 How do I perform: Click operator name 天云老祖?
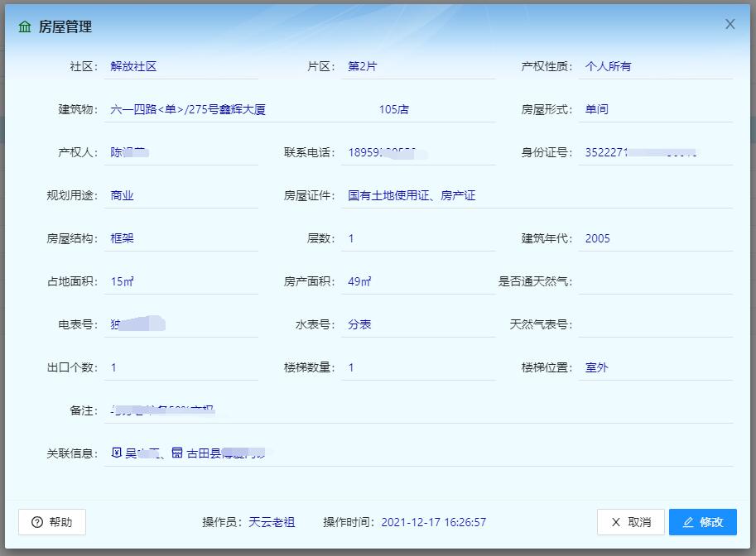coord(272,522)
